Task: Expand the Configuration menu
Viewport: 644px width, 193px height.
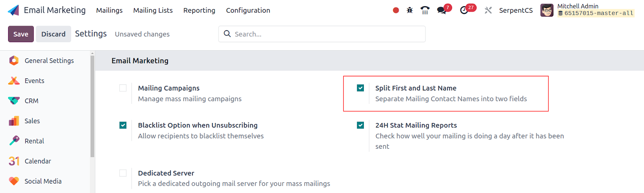Action: click(248, 10)
